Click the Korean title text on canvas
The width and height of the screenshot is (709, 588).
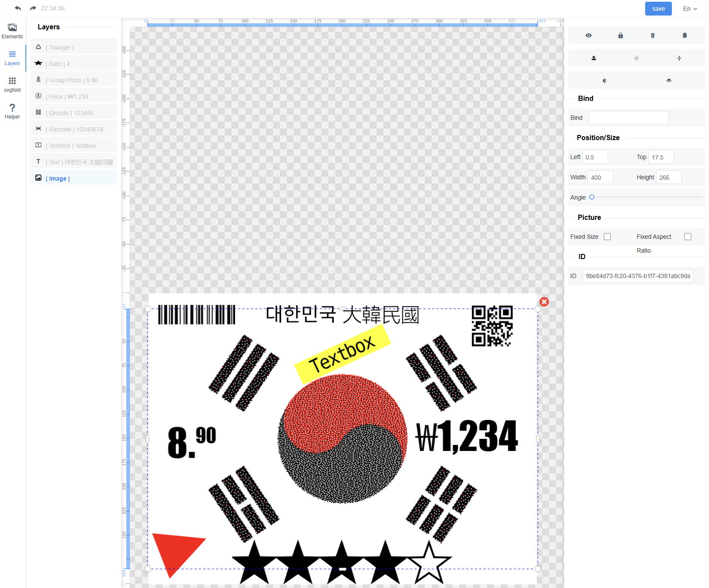(342, 315)
